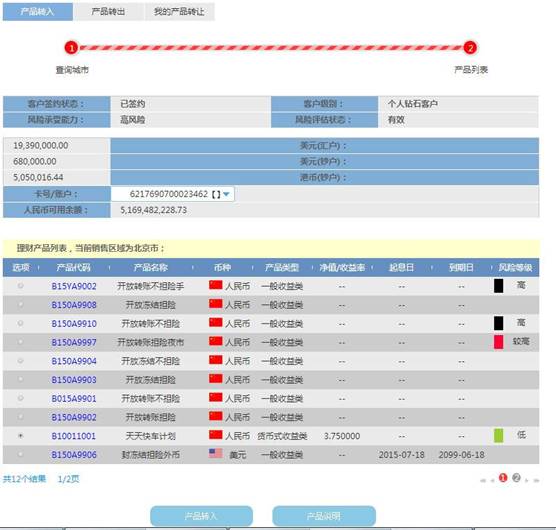Select radio button for B10011001 天天快车计划
Viewport: 556px width, 530px height.
pos(21,436)
